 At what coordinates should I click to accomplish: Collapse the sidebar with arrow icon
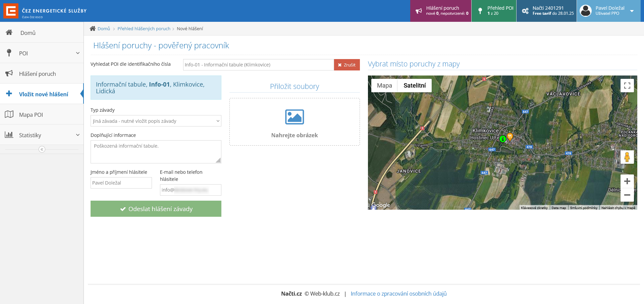point(42,149)
